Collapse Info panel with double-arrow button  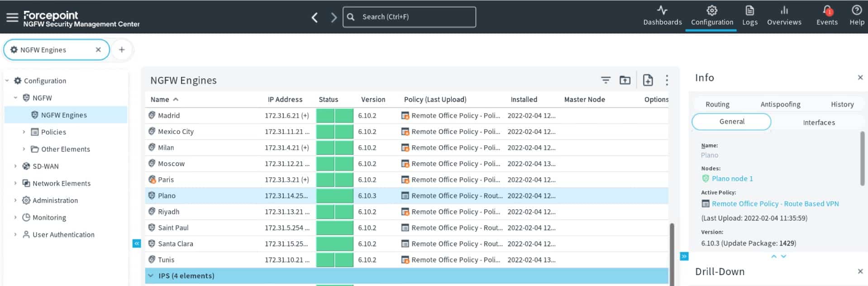coord(684,257)
